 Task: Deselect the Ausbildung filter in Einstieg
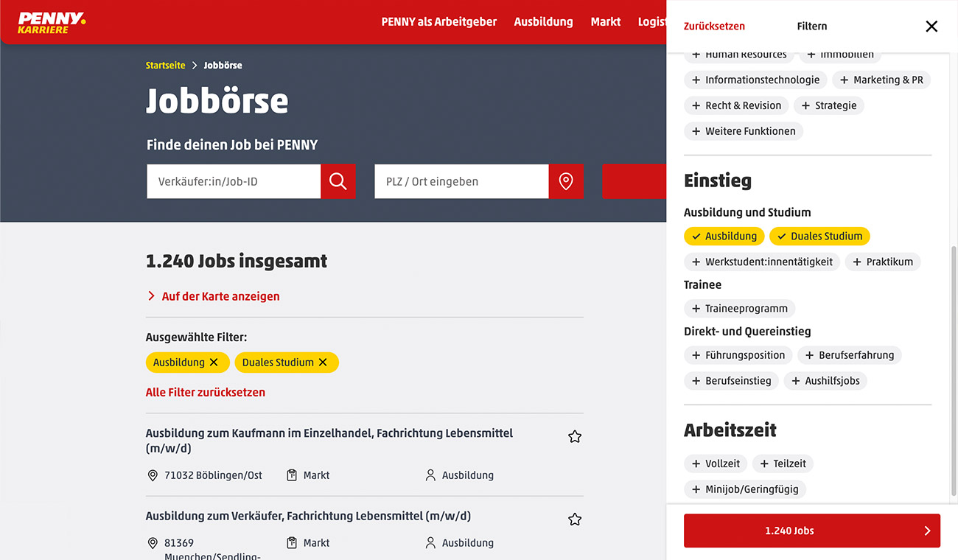click(724, 237)
